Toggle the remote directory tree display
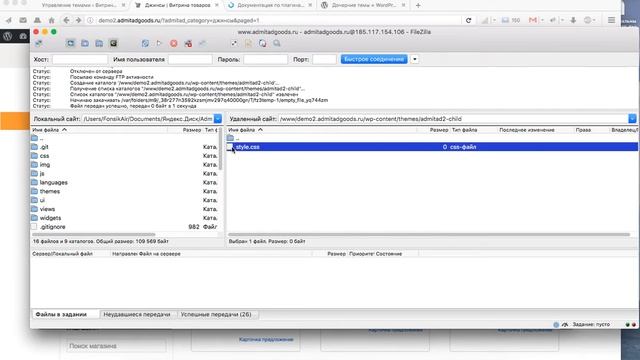The height and width of the screenshot is (360, 640). (99, 43)
